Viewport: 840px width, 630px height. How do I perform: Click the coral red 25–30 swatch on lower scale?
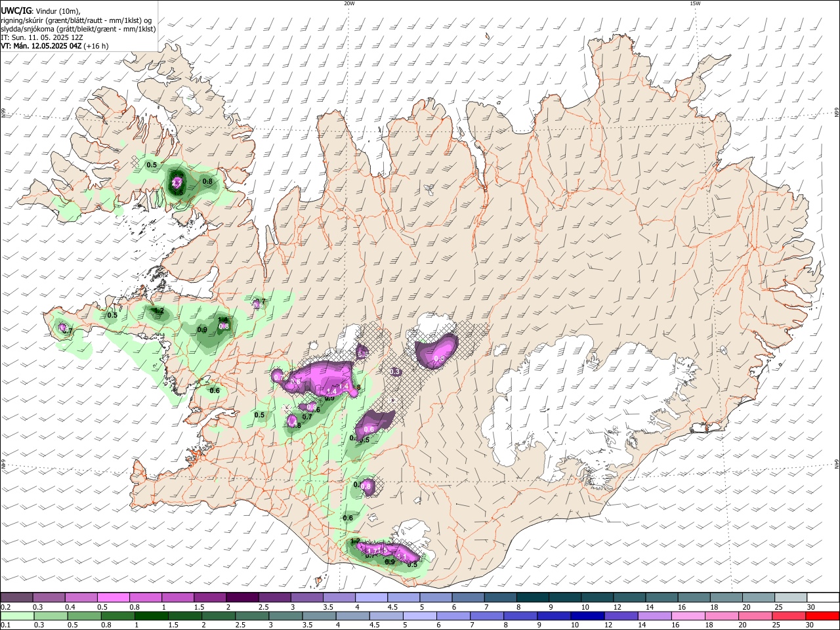coord(791,616)
